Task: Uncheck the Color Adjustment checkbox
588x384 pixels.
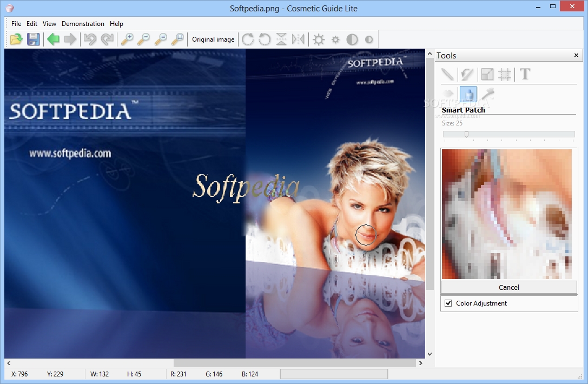Action: pyautogui.click(x=448, y=303)
